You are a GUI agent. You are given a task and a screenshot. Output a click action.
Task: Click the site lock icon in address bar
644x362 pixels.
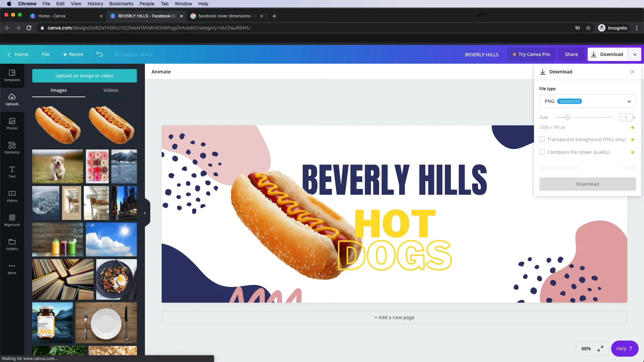pos(42,28)
